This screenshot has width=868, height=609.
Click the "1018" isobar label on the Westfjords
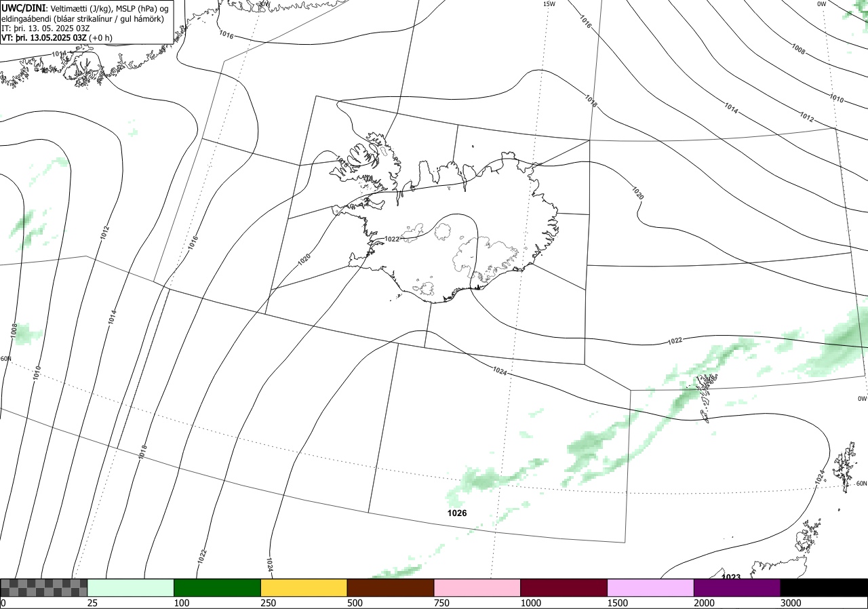pos(342,161)
